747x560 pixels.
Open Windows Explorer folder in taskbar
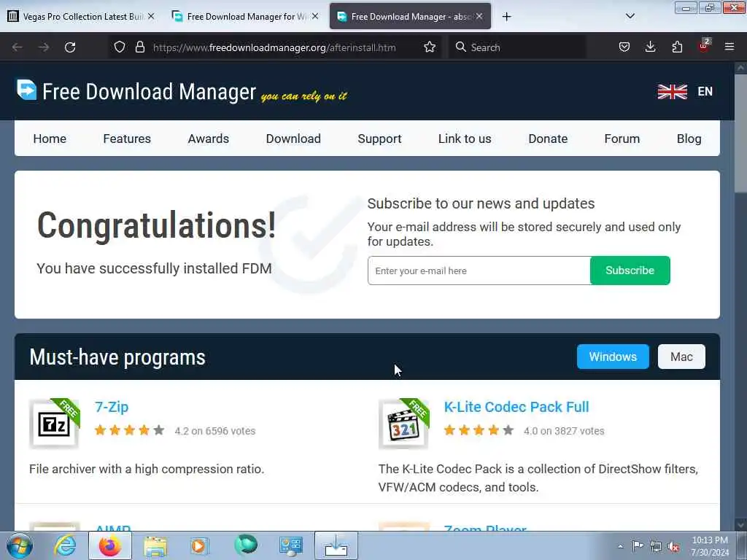click(x=155, y=546)
